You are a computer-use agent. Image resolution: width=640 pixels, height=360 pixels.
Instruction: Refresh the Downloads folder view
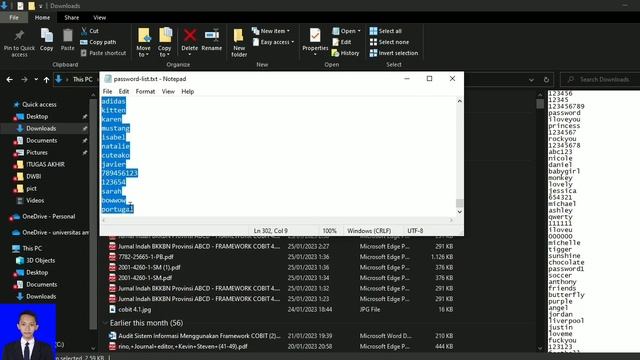[x=546, y=80]
